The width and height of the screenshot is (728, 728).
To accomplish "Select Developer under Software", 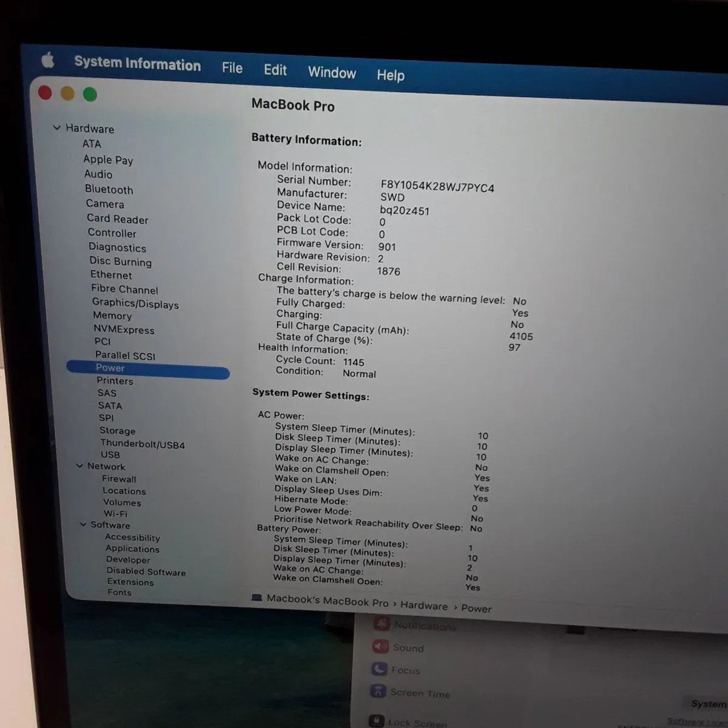I will [128, 560].
